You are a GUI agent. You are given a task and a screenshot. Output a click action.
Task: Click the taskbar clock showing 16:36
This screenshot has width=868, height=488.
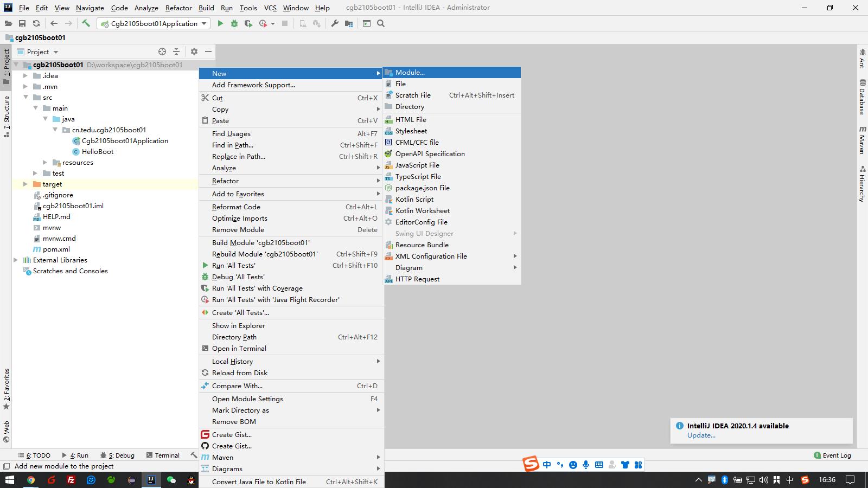pos(827,480)
